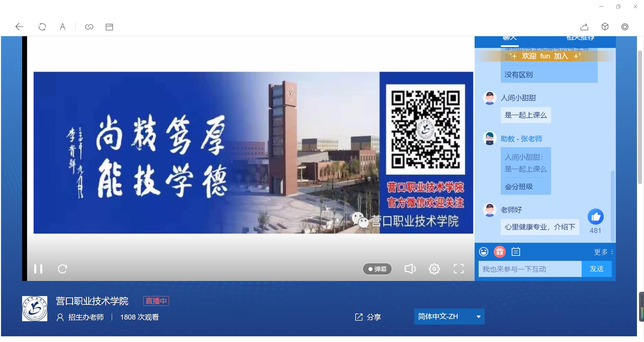Click 人间小甜甜's bubble 是一起上课么
644x342 pixels.
pyautogui.click(x=526, y=115)
